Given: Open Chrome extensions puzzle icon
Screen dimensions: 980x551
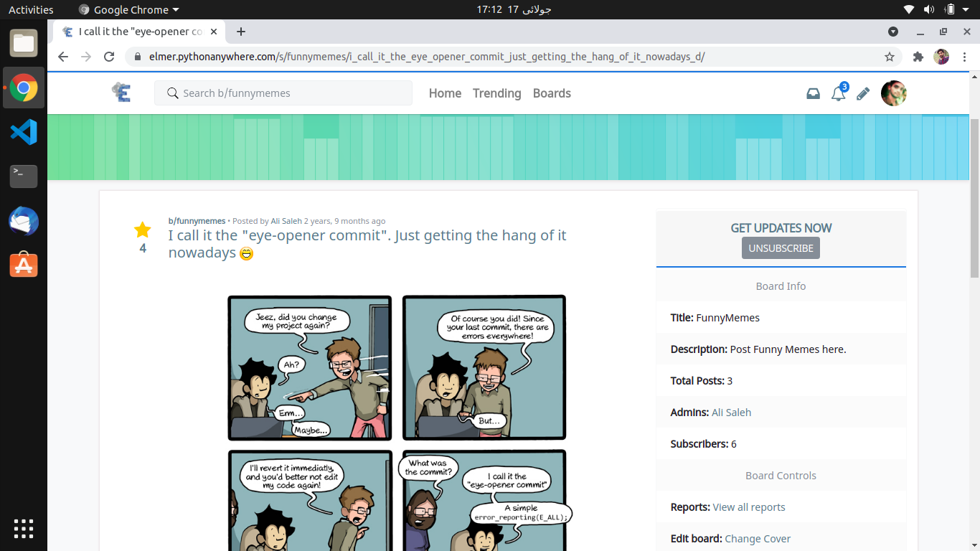Looking at the screenshot, I should point(918,57).
